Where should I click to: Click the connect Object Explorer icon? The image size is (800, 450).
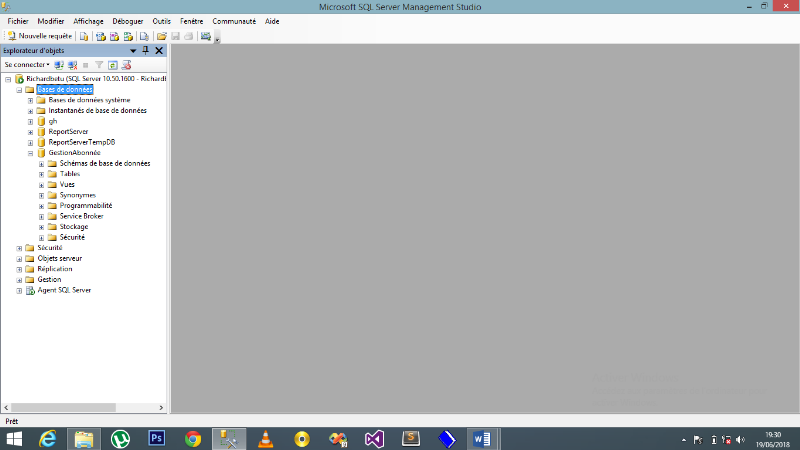[59, 65]
